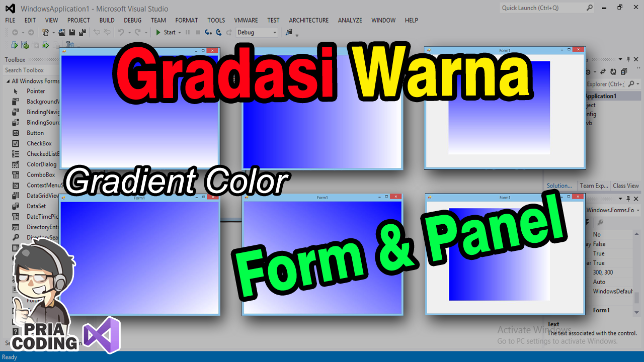This screenshot has width=644, height=362.
Task: Pin the Solution Explorer panel open
Action: coord(628,59)
